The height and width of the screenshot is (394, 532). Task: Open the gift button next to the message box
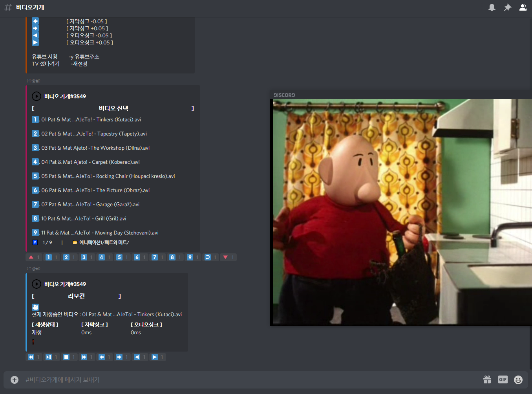tap(487, 379)
